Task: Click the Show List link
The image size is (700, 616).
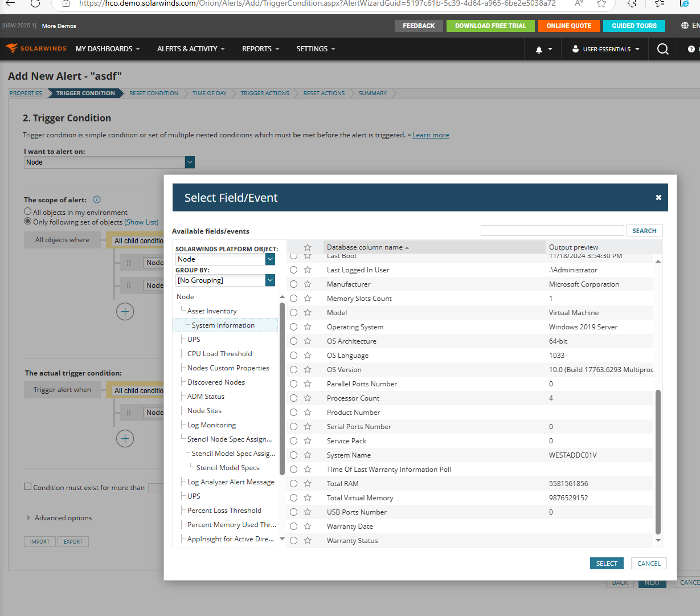Action: 141,222
